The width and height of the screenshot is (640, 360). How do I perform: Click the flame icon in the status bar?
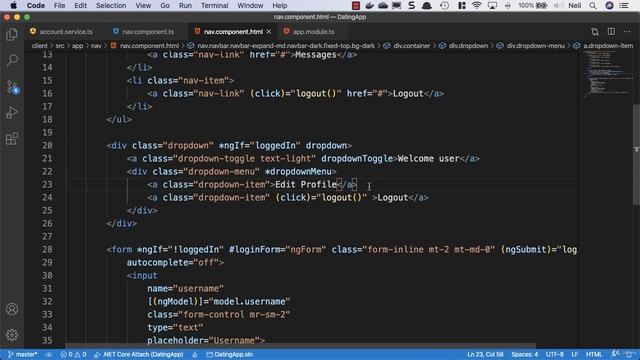[x=195, y=354]
